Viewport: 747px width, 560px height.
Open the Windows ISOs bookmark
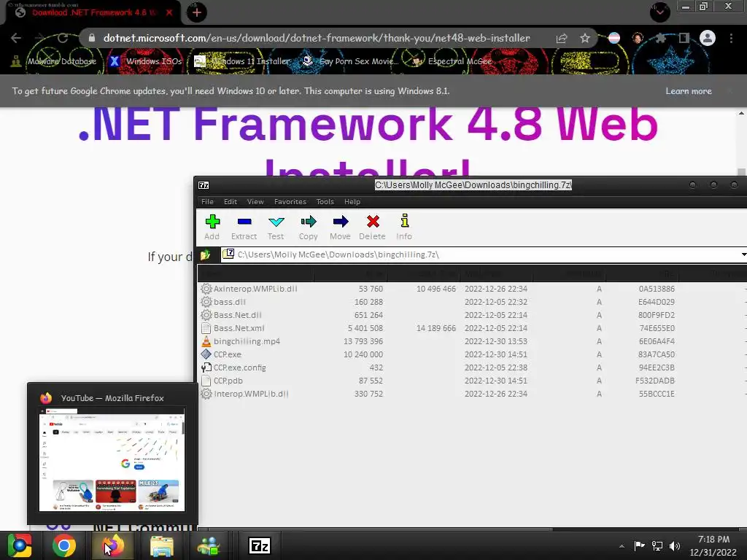(145, 61)
